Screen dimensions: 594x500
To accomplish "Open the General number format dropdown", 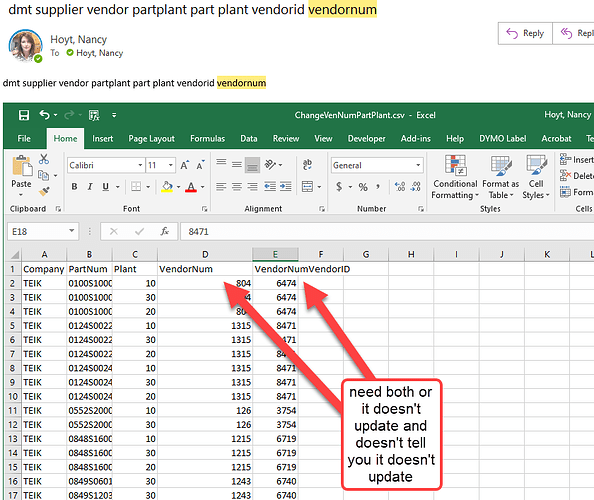I will (418, 165).
